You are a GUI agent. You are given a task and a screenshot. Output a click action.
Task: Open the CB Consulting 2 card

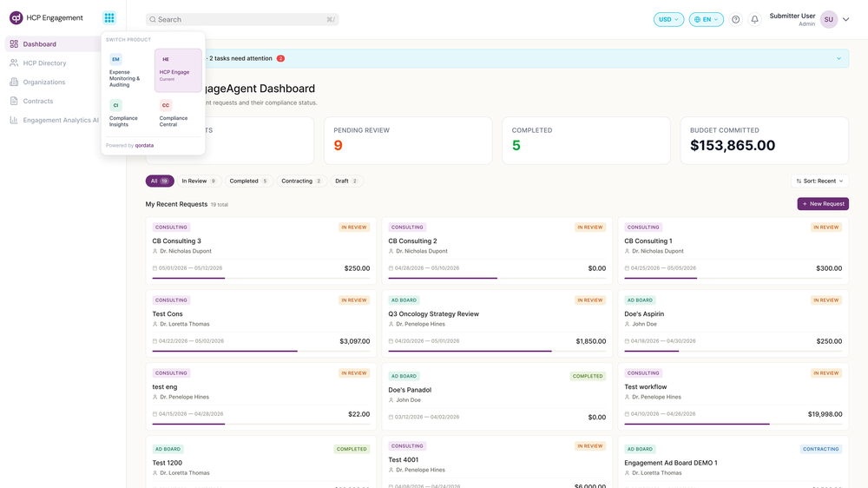(497, 250)
